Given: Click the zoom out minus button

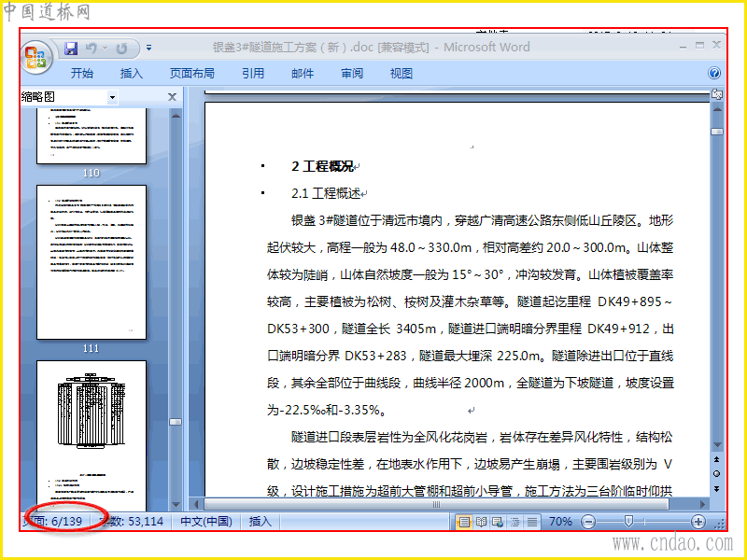Looking at the screenshot, I should (x=588, y=523).
